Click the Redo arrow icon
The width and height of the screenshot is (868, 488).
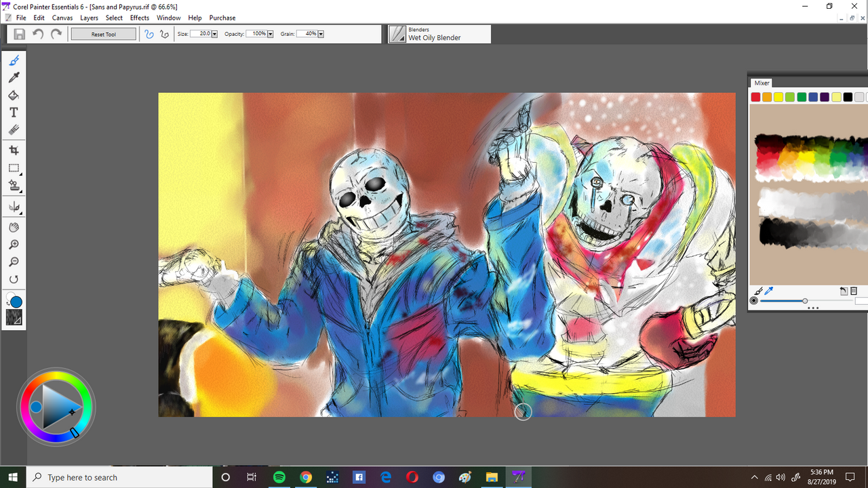coord(56,34)
